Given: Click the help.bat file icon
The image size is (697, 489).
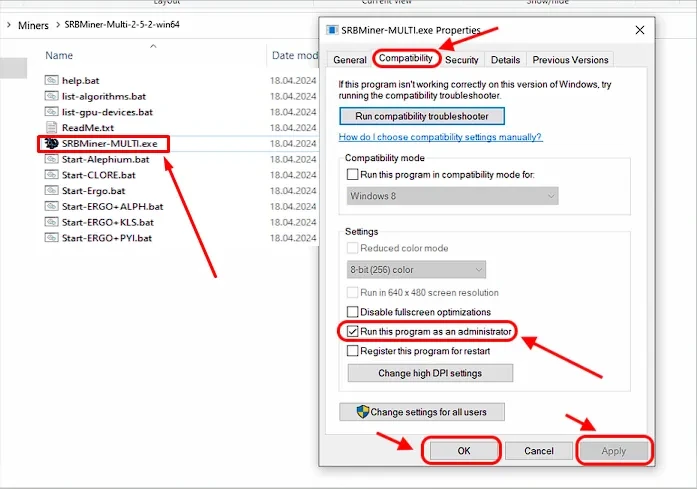Looking at the screenshot, I should coord(52,79).
